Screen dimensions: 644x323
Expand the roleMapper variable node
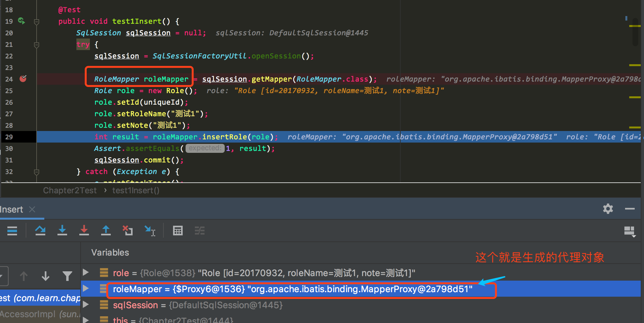coord(86,288)
